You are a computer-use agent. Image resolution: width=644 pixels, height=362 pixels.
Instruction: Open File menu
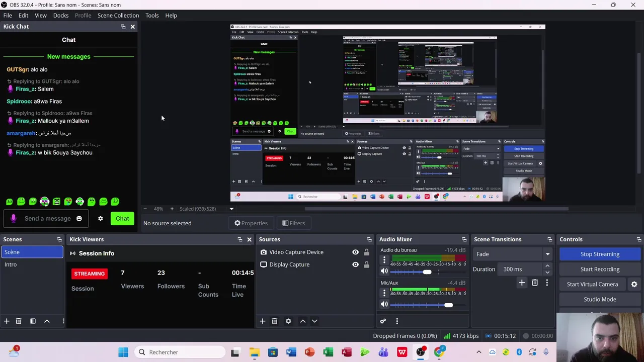(x=8, y=15)
